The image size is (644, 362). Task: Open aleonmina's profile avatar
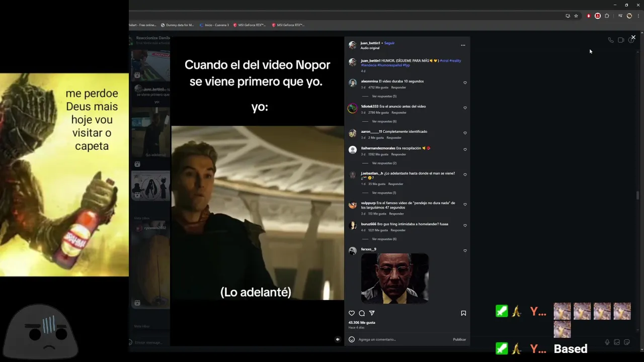click(353, 83)
